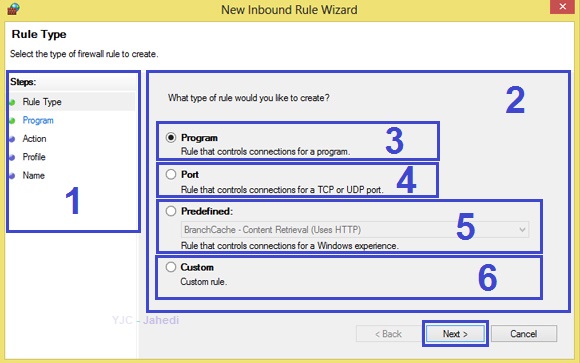Click the firewall wizard icon in title bar
The width and height of the screenshot is (580, 363).
point(13,9)
